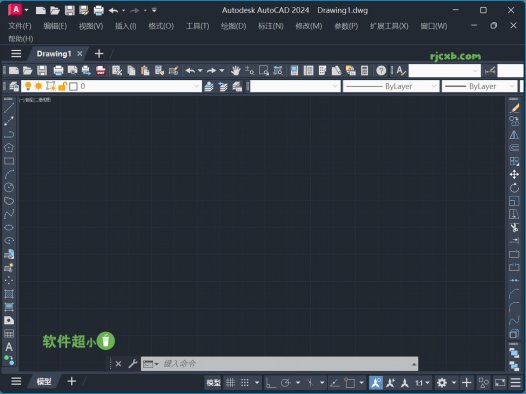Open the 修改(M) menu
Viewport: 526px width, 394px height.
(x=309, y=26)
